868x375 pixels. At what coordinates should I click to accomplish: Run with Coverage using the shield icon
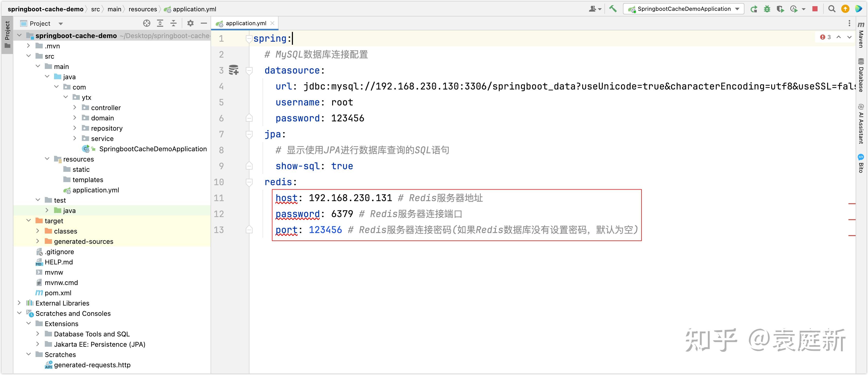coord(780,9)
